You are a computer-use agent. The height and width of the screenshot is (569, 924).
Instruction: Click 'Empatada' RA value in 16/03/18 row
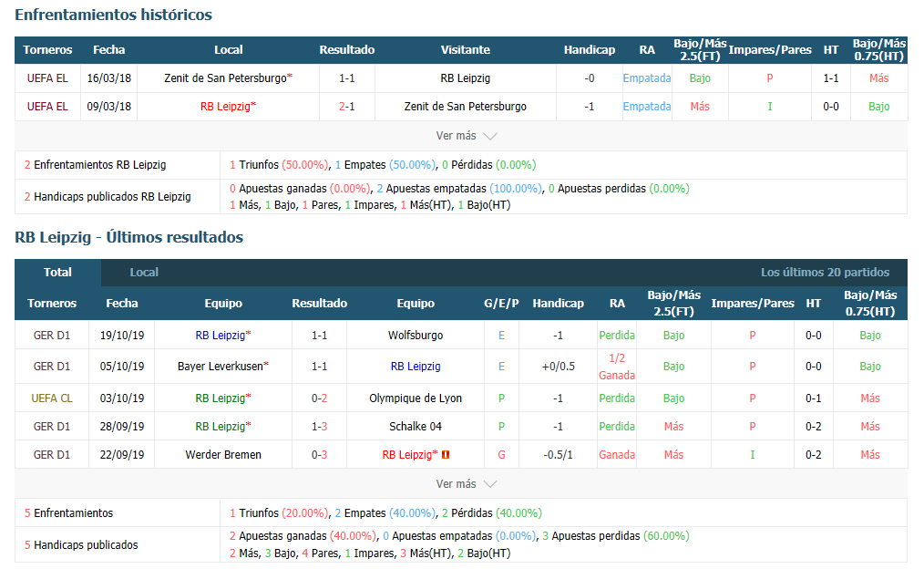[647, 78]
